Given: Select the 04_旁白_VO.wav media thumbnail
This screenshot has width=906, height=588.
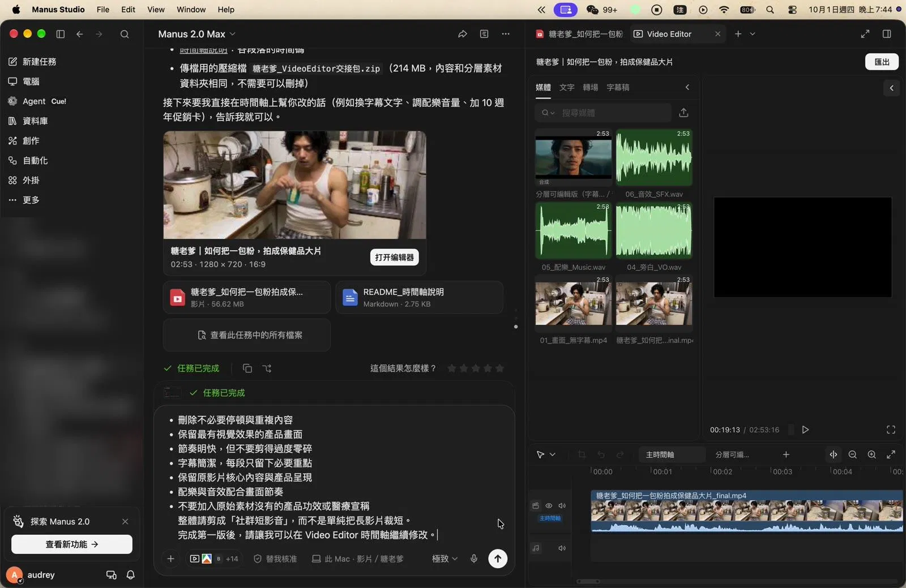Looking at the screenshot, I should pyautogui.click(x=654, y=231).
